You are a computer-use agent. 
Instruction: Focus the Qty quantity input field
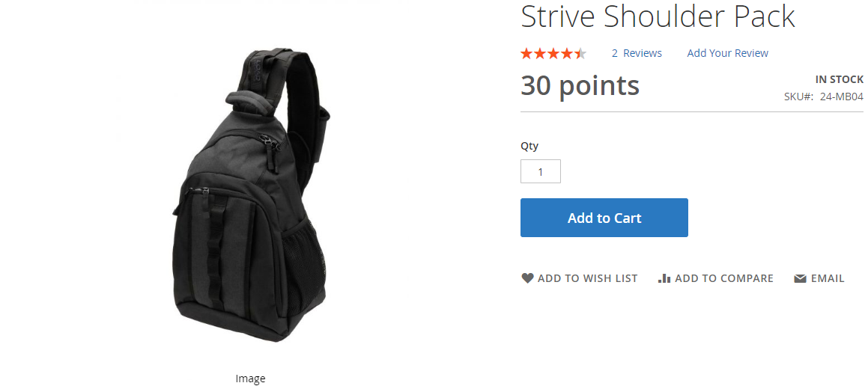pos(540,171)
